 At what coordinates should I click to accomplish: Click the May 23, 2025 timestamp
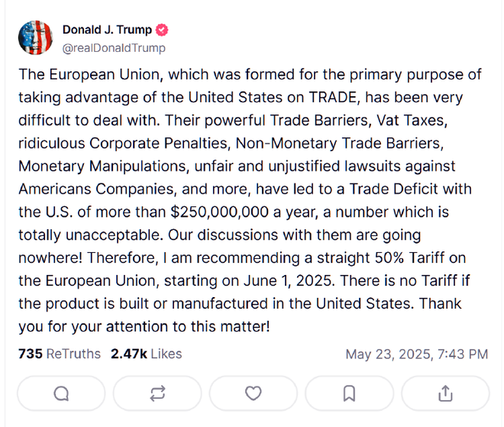coord(416,354)
